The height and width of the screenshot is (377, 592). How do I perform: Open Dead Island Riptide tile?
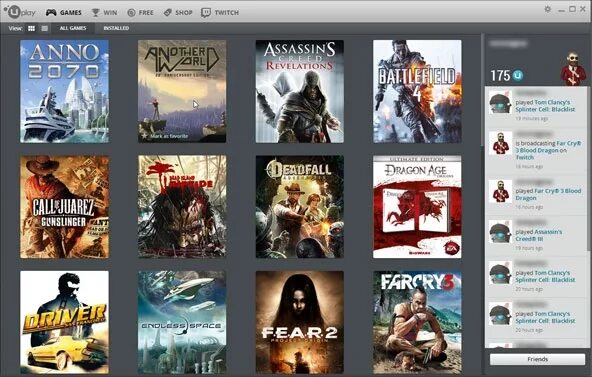click(182, 207)
